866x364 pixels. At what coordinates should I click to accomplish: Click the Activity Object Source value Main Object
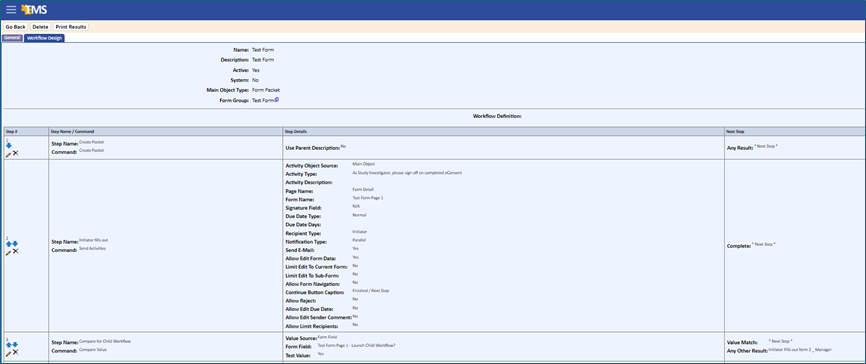[x=363, y=164]
